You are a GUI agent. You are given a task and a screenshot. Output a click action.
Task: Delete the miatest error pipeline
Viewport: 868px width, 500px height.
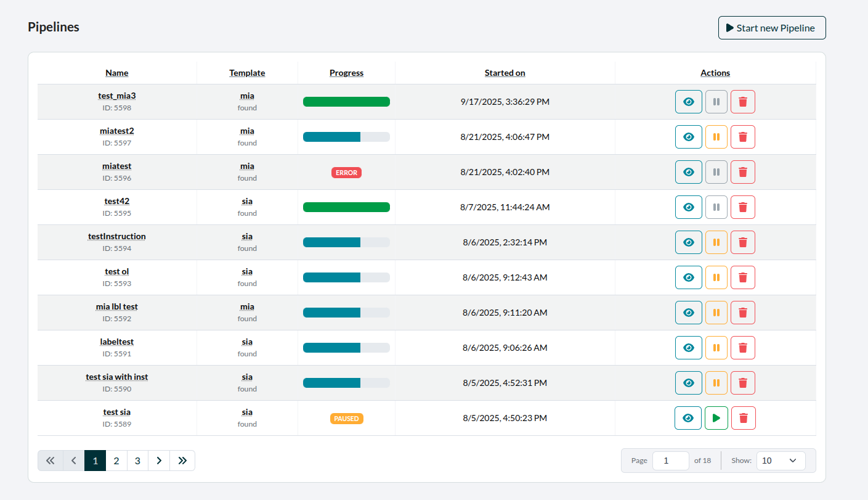pos(742,172)
